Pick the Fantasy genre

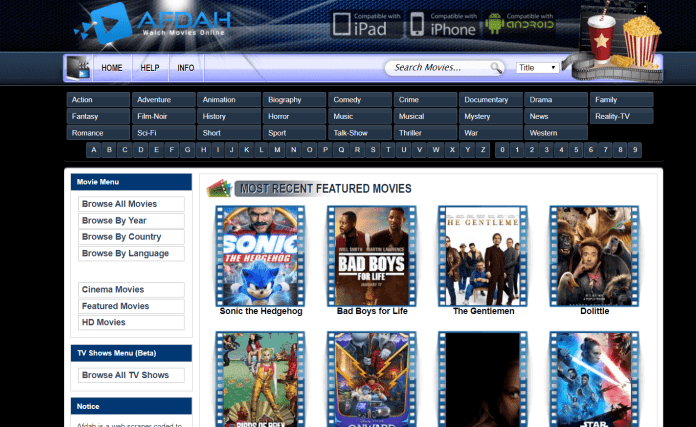pos(98,116)
